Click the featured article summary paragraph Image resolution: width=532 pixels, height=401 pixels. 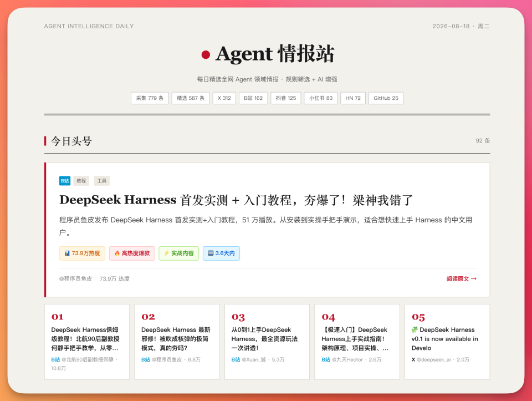coord(265,226)
